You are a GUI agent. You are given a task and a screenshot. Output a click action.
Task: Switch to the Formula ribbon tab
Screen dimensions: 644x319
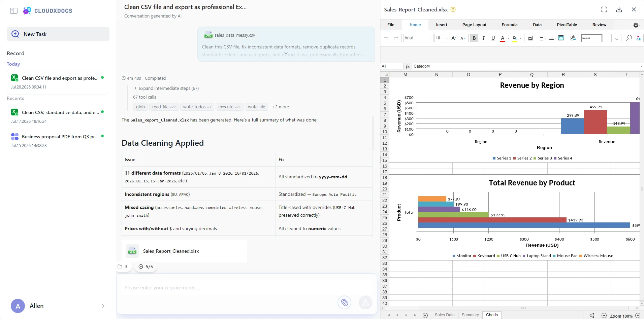[x=509, y=25]
